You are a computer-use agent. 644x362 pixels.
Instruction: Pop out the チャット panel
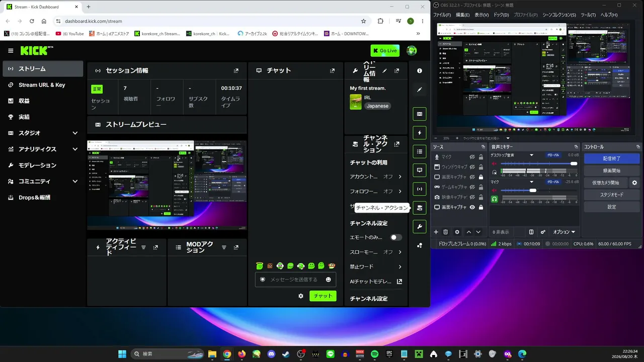click(x=332, y=71)
